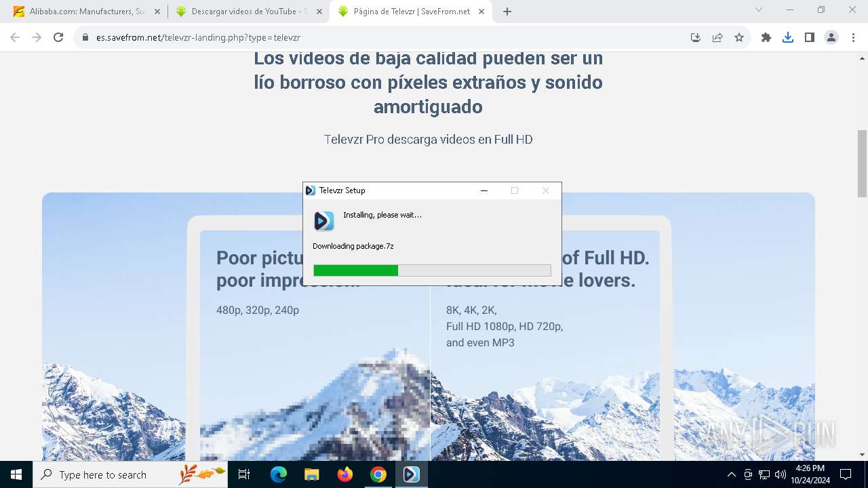868x488 pixels.
Task: Open Televzr installer taskbar icon
Action: click(412, 474)
